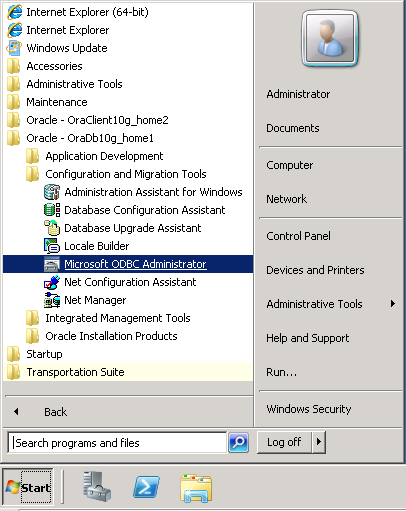Click the Search programs and files field

117,443
